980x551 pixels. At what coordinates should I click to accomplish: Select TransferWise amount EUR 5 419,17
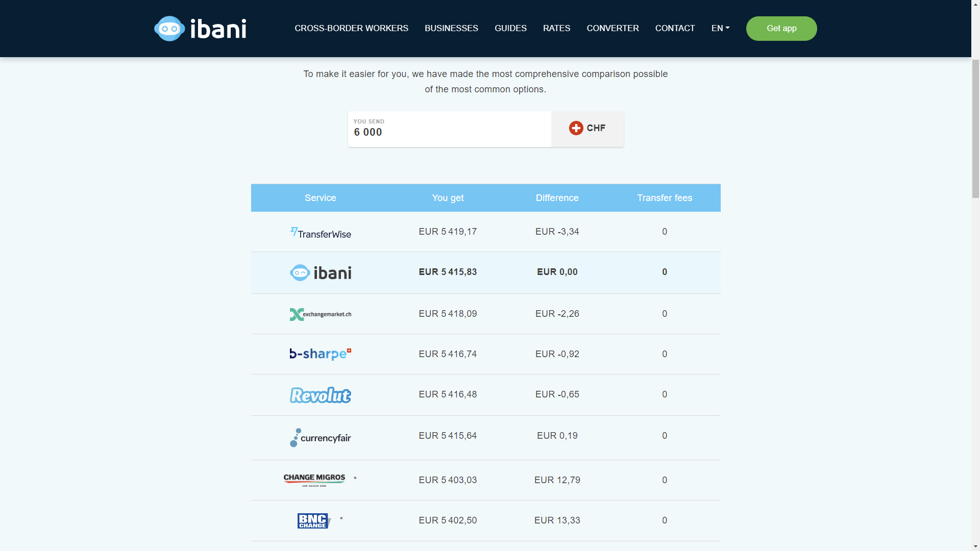448,232
